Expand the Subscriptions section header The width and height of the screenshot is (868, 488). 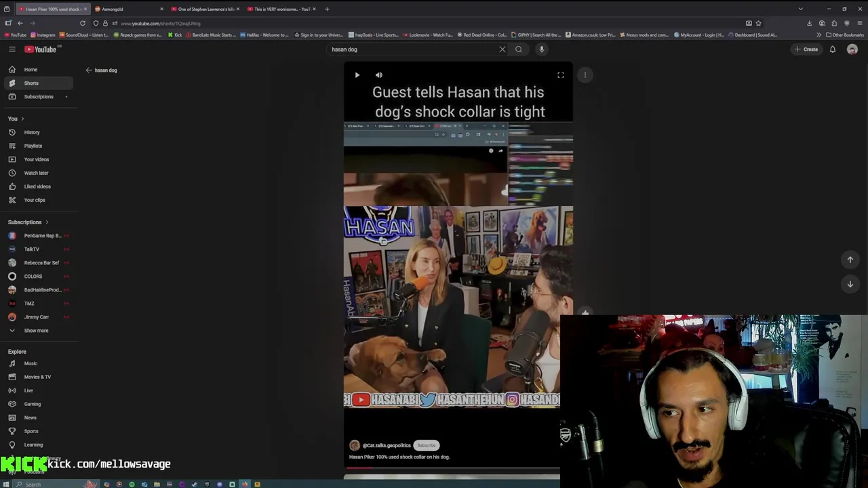pos(28,222)
